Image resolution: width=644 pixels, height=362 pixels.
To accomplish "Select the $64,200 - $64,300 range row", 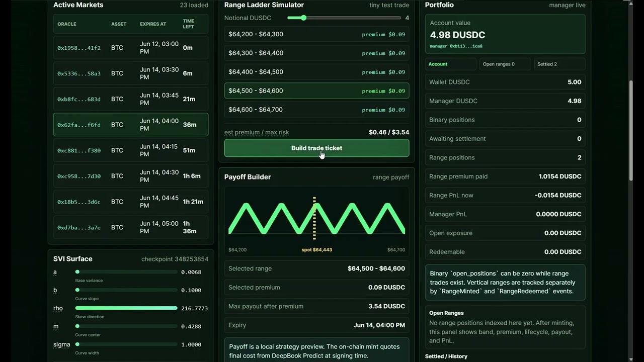I will point(316,34).
